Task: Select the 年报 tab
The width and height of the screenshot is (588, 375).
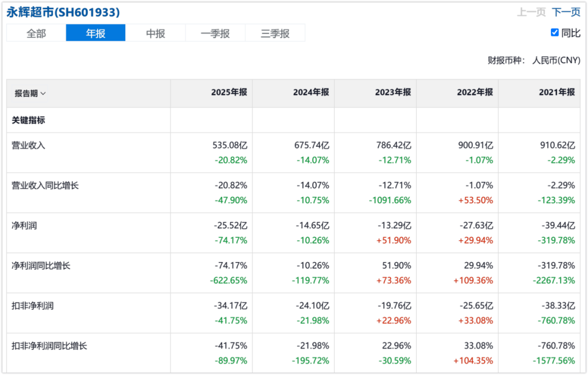Action: pos(96,33)
